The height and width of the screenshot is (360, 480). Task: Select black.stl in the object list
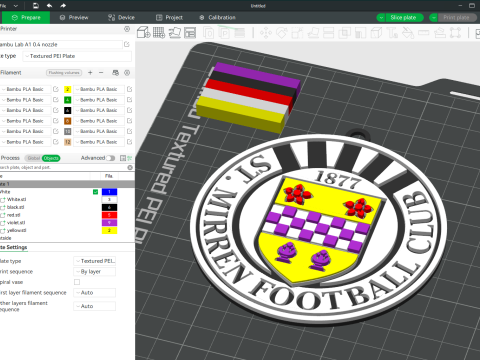tap(15, 207)
